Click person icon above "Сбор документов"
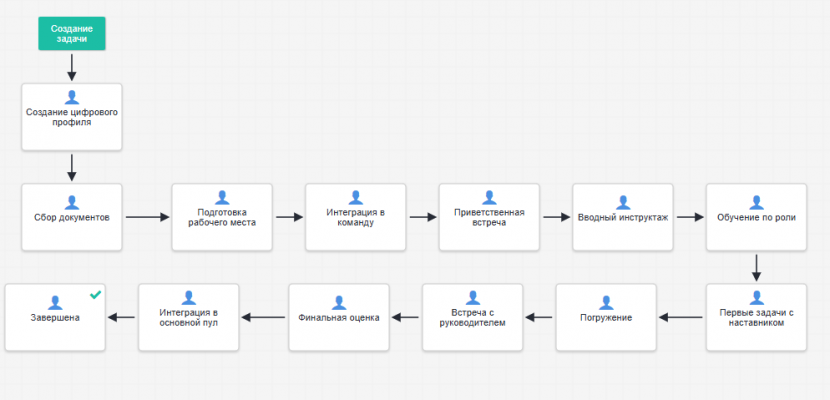This screenshot has height=400, width=830. (72, 201)
